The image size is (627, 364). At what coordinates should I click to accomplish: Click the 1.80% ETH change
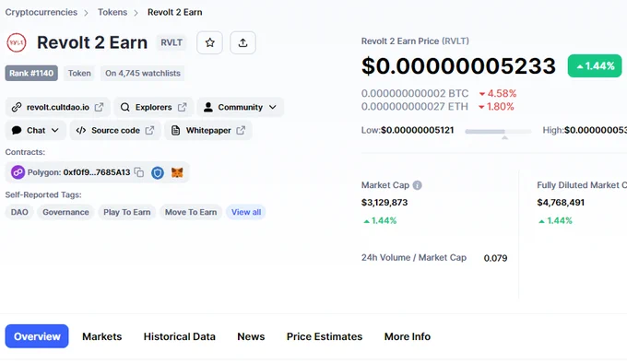click(496, 107)
